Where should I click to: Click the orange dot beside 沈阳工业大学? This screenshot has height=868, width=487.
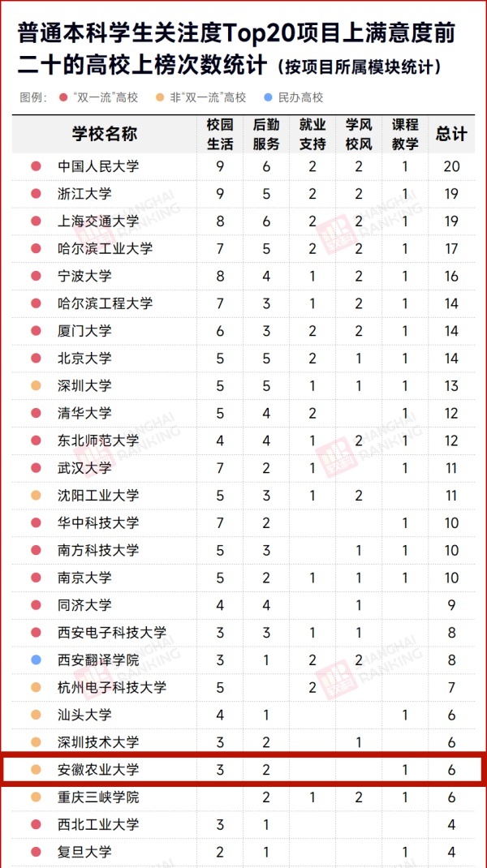(36, 495)
